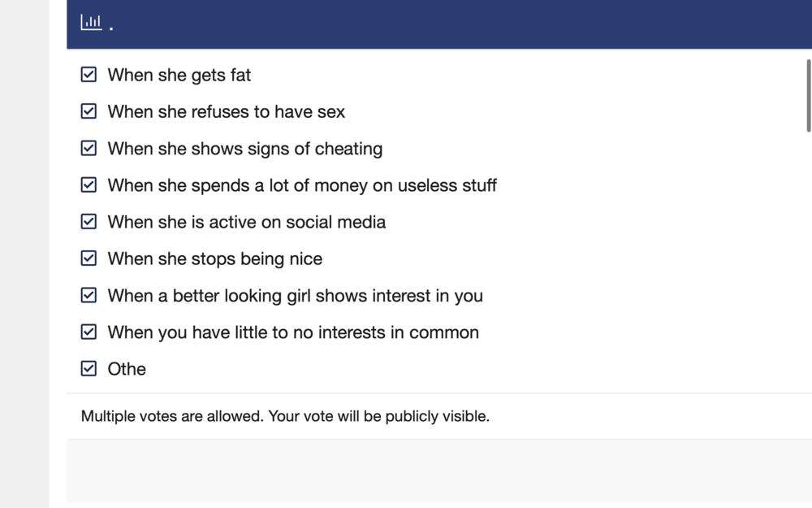The height and width of the screenshot is (508, 812).
Task: Click the "Multiple votes are allowed" notice
Action: click(x=285, y=417)
